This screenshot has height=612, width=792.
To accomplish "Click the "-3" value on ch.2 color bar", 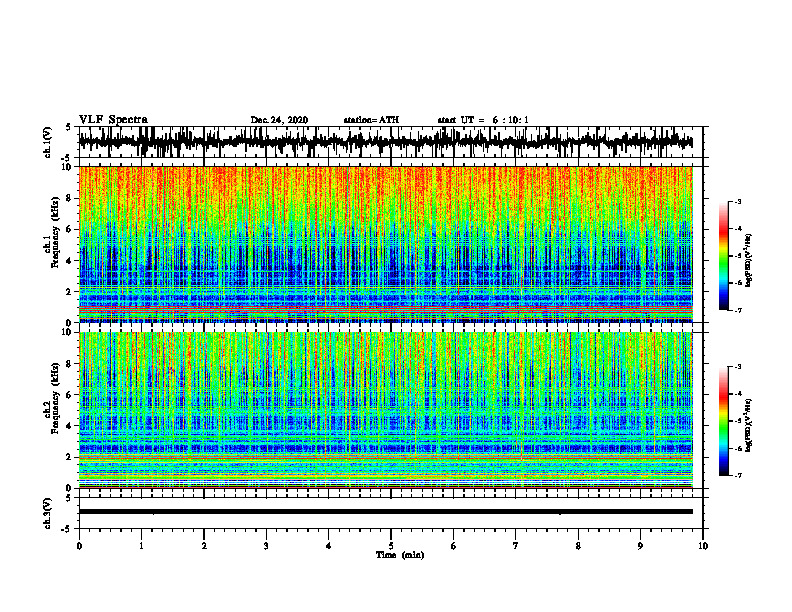I will point(737,367).
